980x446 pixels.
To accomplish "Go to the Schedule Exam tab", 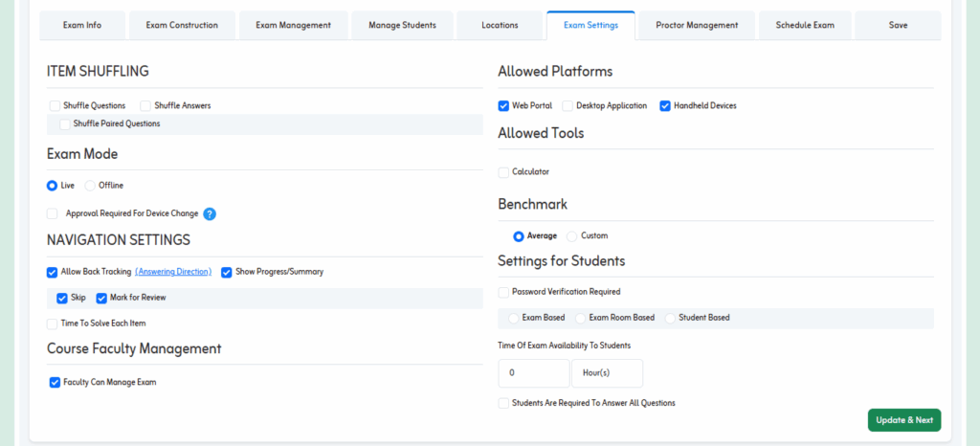I will point(804,25).
